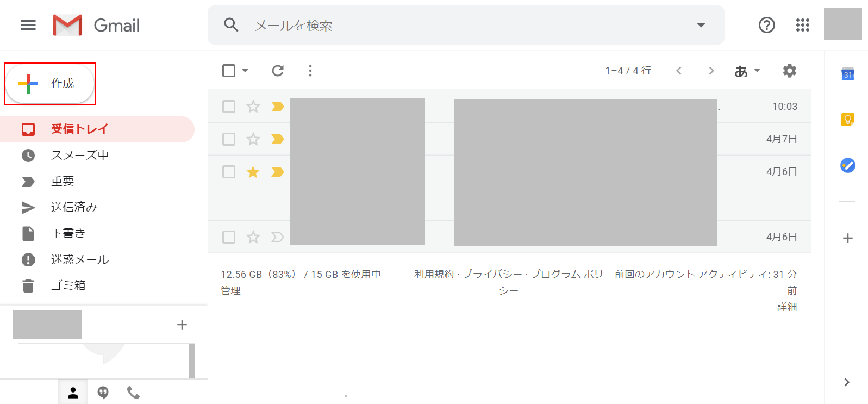This screenshot has height=404, width=868.
Task: Go to newer messages arrow
Action: click(679, 71)
